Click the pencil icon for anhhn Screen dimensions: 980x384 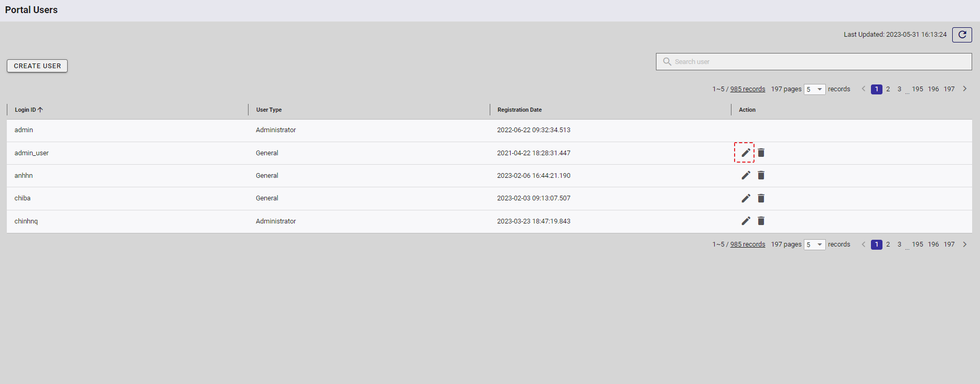click(746, 175)
